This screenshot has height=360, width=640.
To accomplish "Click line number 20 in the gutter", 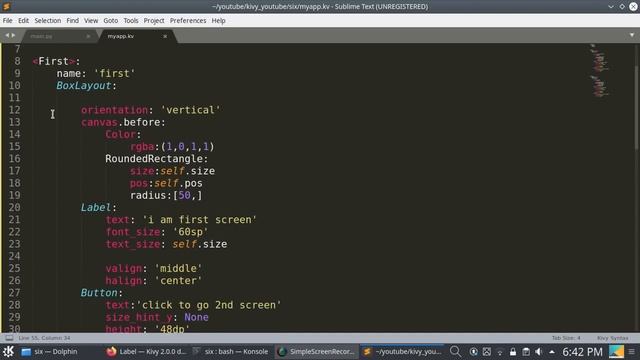I will point(14,207).
